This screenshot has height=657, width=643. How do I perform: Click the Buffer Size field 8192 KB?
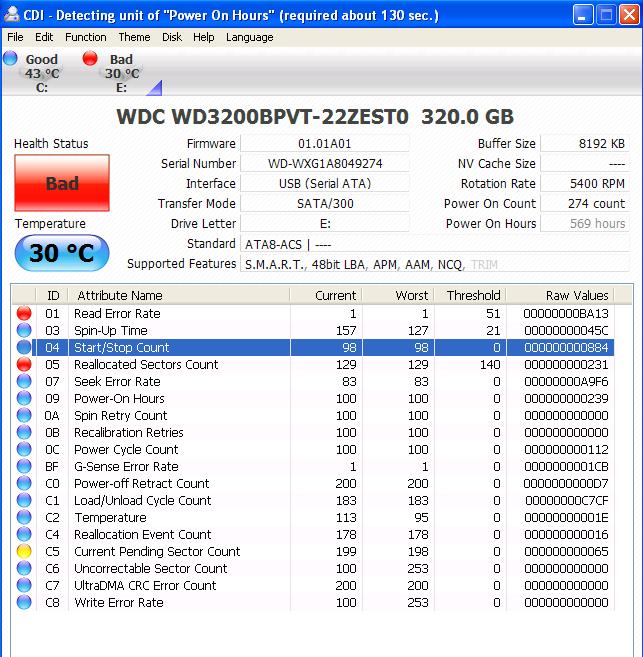[x=585, y=144]
